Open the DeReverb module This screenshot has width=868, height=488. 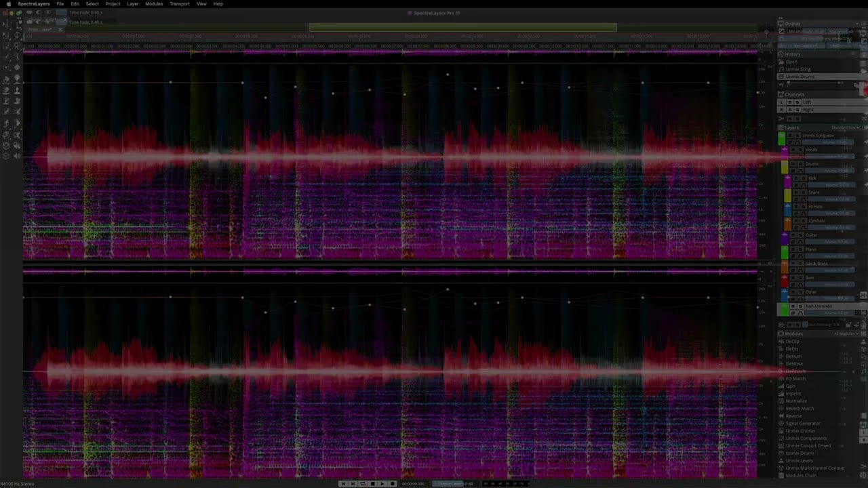795,371
